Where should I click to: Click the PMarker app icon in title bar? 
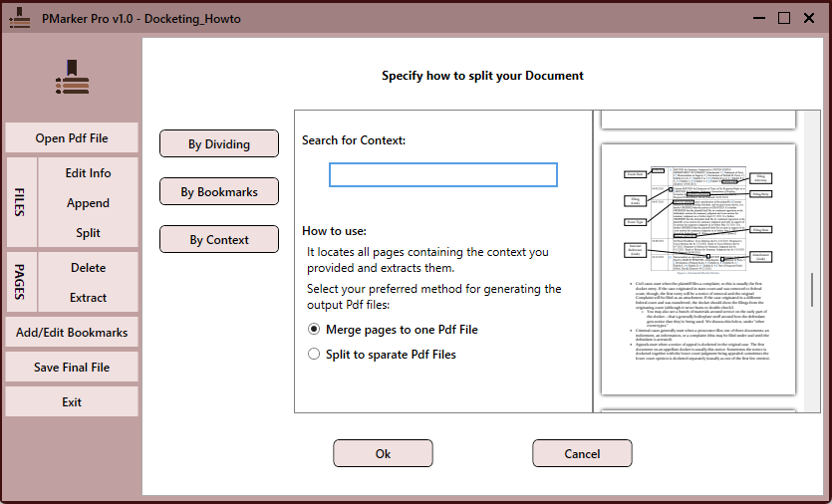click(x=20, y=18)
